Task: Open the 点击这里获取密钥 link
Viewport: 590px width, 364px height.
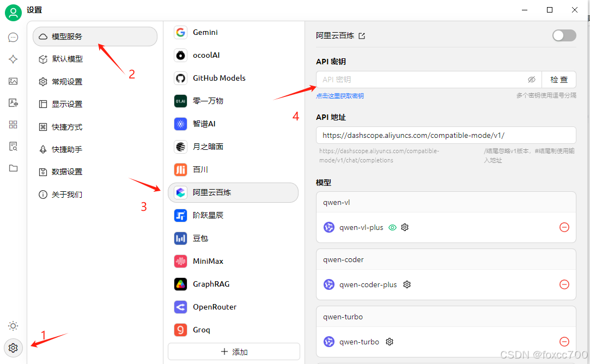Action: 340,95
